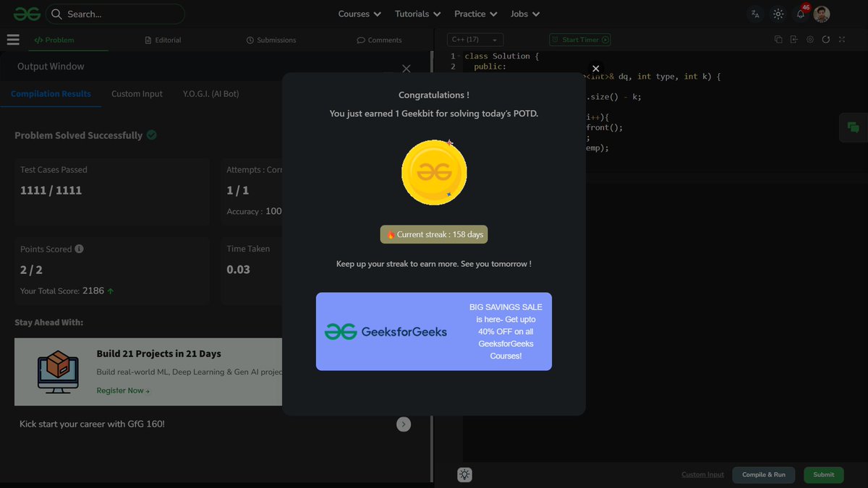Switch to the Editorial tab
This screenshot has width=868, height=488.
point(163,40)
